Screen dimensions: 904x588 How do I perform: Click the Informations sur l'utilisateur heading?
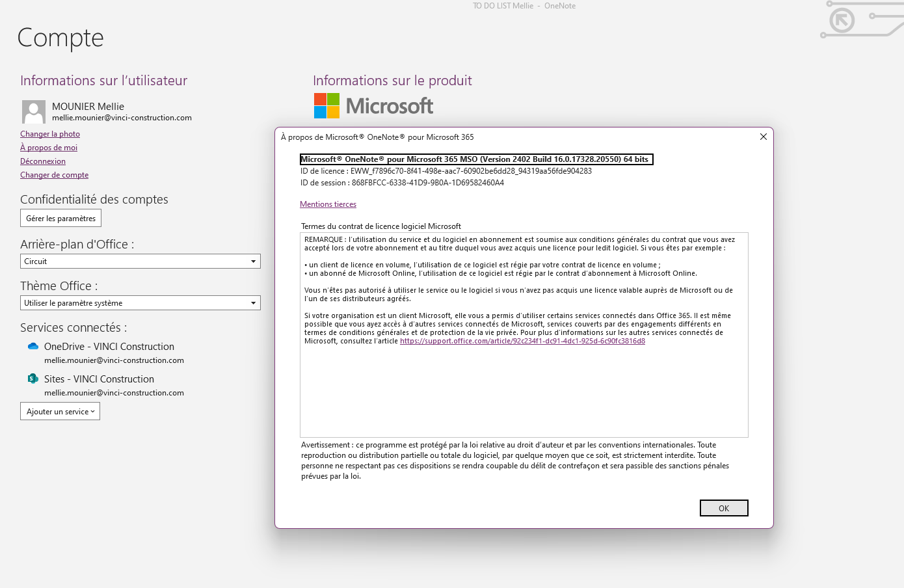[103, 81]
